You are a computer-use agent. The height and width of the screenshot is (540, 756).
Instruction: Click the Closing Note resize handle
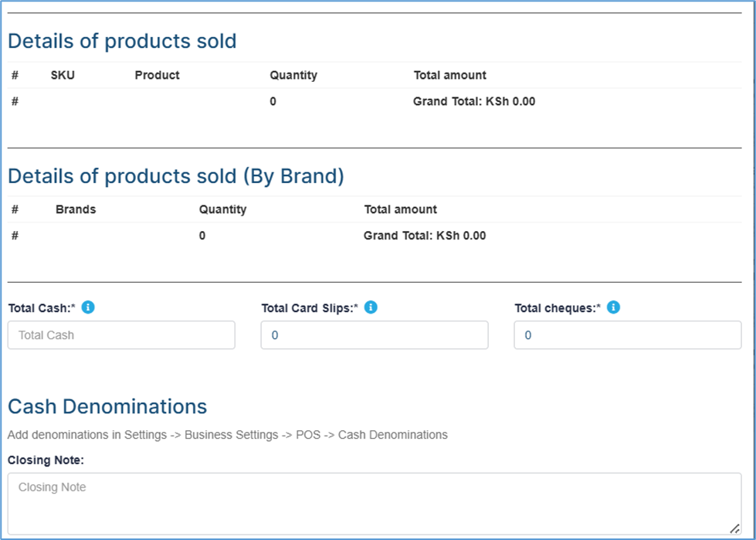tap(734, 528)
